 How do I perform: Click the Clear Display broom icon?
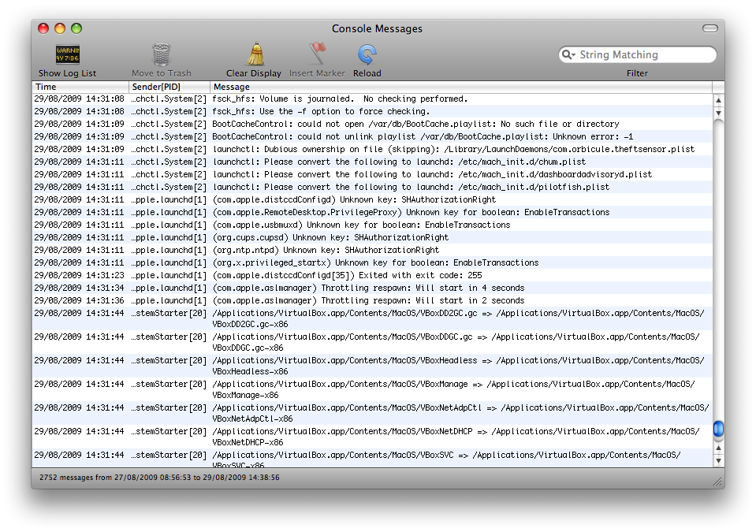(255, 54)
